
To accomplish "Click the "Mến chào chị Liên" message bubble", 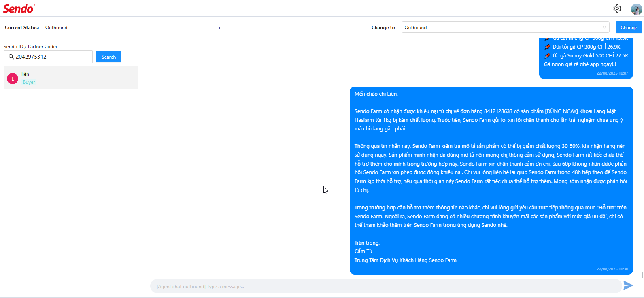I will [x=491, y=181].
